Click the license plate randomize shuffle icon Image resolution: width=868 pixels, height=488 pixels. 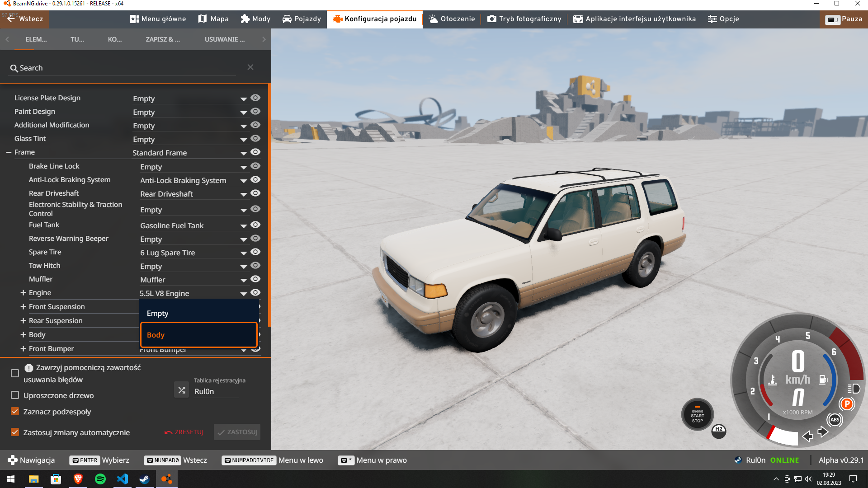(x=182, y=390)
